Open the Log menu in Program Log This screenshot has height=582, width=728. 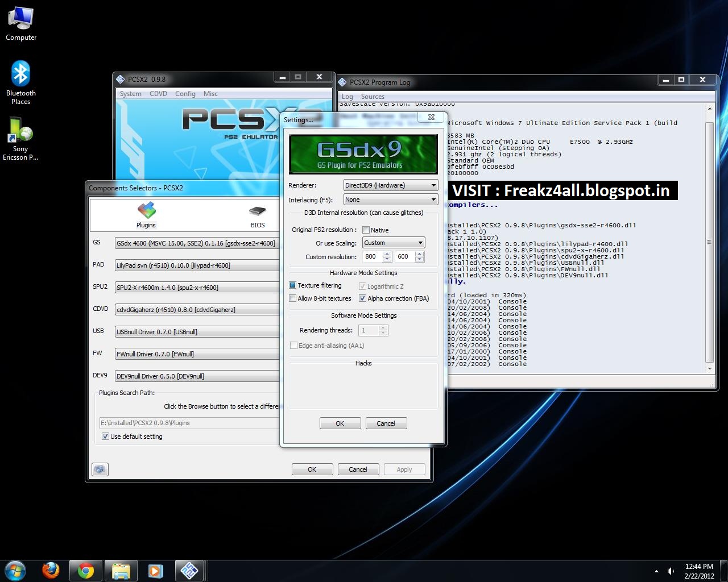[x=348, y=97]
